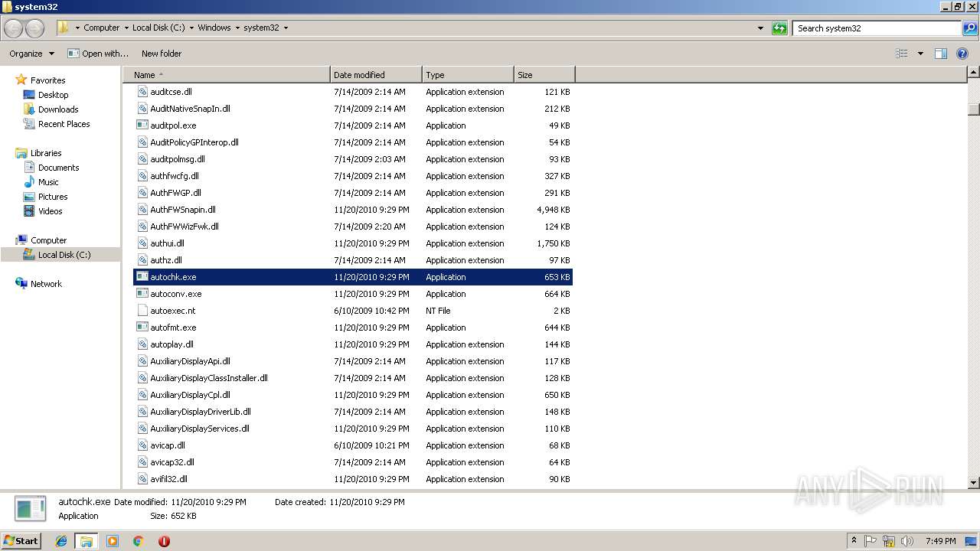Open the Videos library
Viewport: 980px width, 551px height.
click(50, 211)
